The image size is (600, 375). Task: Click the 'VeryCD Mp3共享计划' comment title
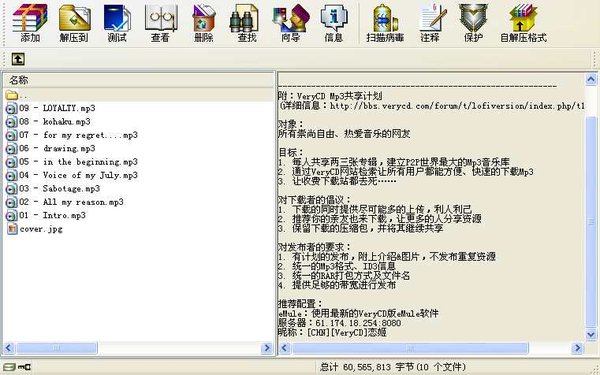[x=339, y=96]
